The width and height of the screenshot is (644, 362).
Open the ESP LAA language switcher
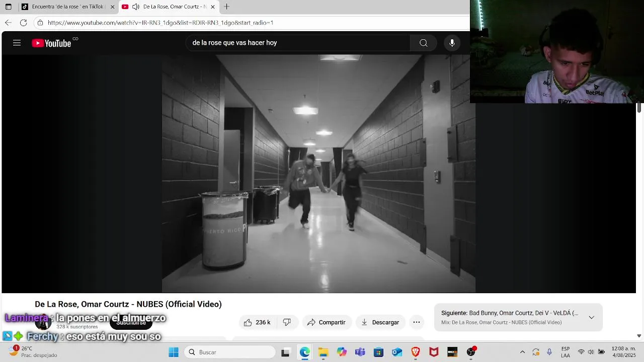(566, 352)
